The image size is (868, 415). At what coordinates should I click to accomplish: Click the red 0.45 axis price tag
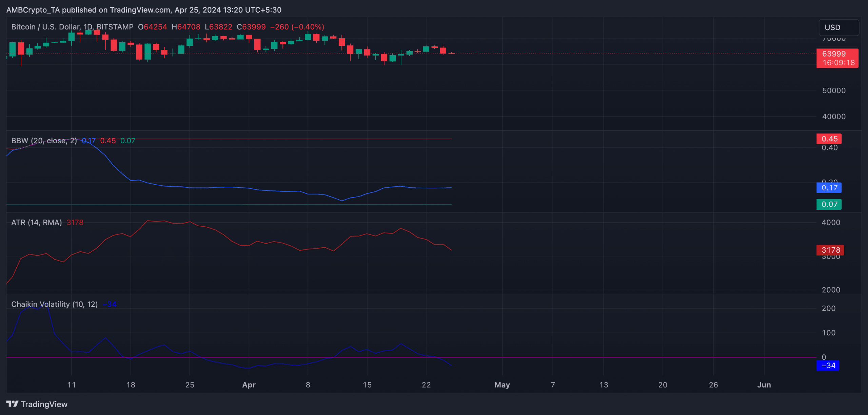pos(829,139)
